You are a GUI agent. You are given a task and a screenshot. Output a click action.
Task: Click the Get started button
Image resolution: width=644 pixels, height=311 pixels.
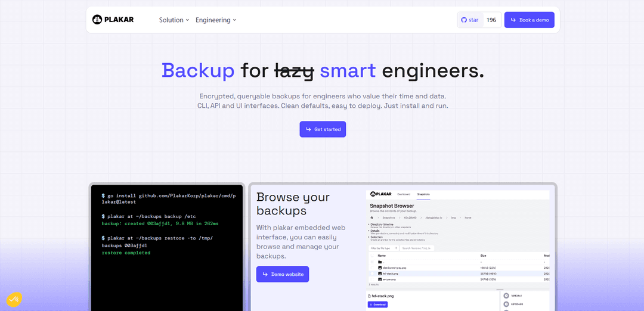pos(323,129)
